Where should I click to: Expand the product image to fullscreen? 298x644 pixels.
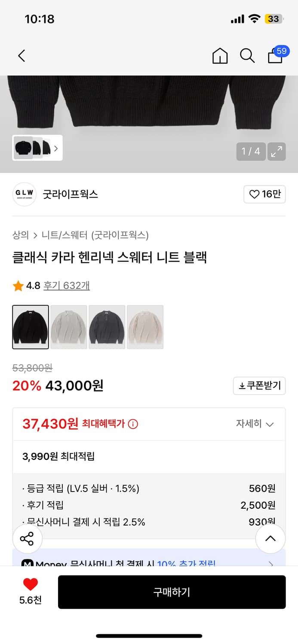276,152
